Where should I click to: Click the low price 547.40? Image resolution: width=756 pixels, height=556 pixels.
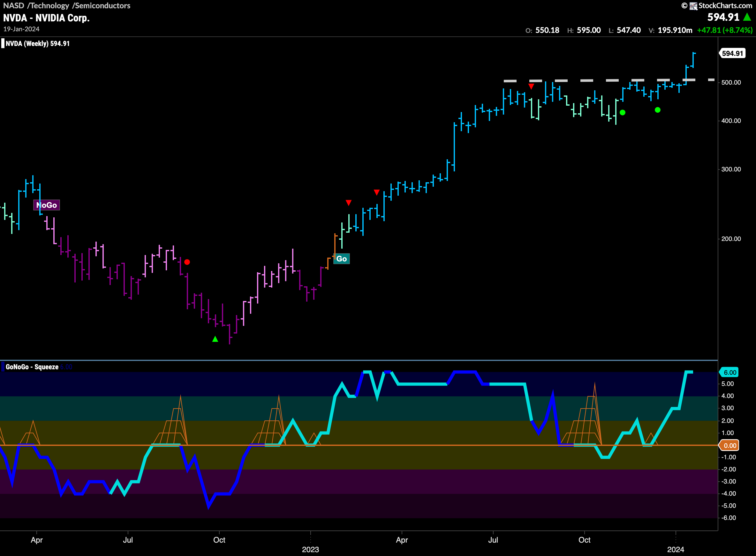pos(629,30)
